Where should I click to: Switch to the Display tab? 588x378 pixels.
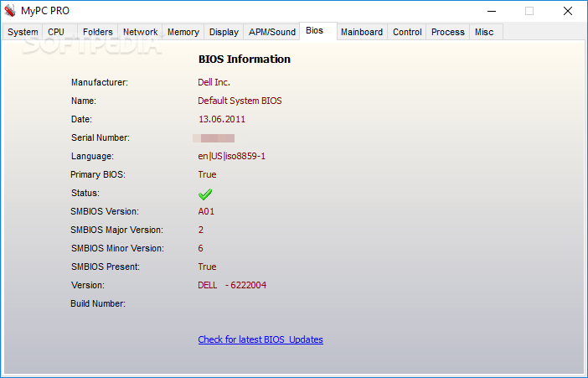coord(224,32)
